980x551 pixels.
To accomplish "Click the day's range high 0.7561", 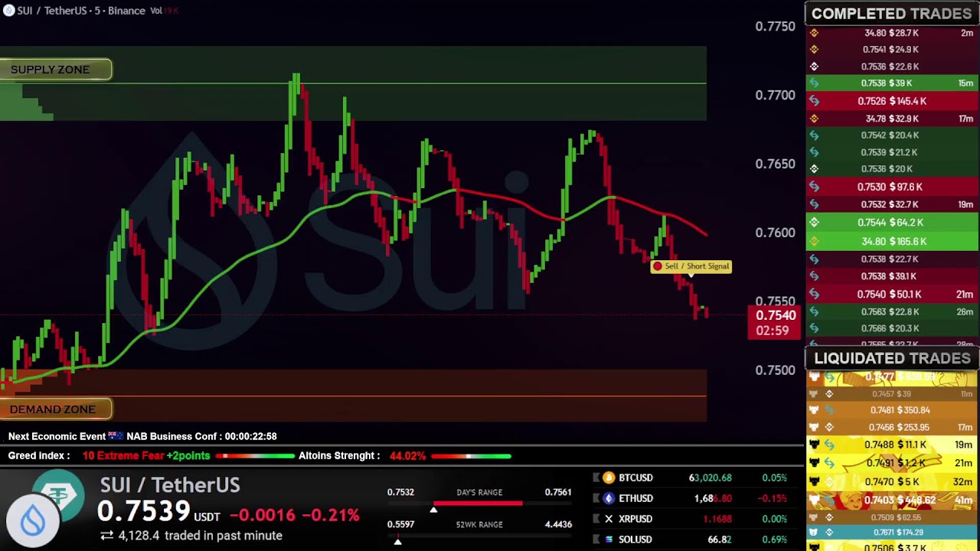I will pyautogui.click(x=558, y=492).
